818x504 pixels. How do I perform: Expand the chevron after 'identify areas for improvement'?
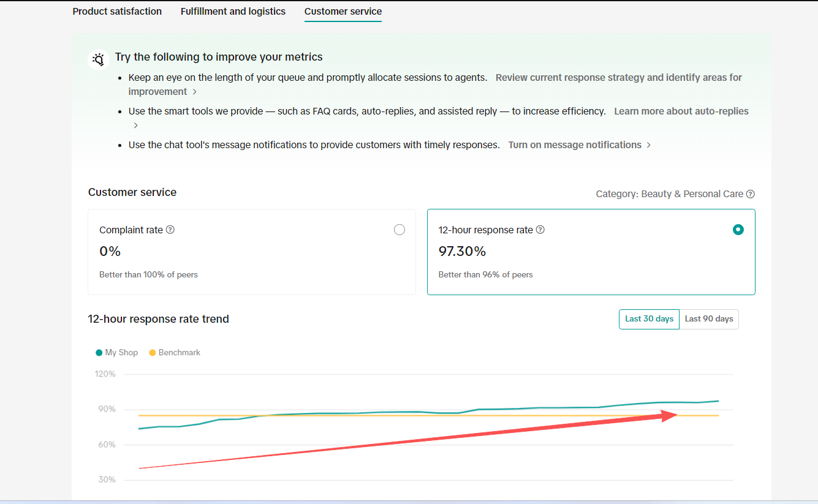click(x=195, y=92)
